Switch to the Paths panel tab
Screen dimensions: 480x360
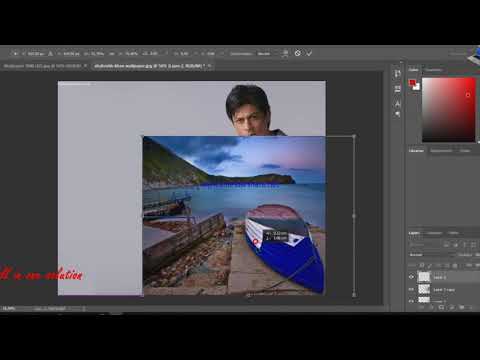point(453,233)
